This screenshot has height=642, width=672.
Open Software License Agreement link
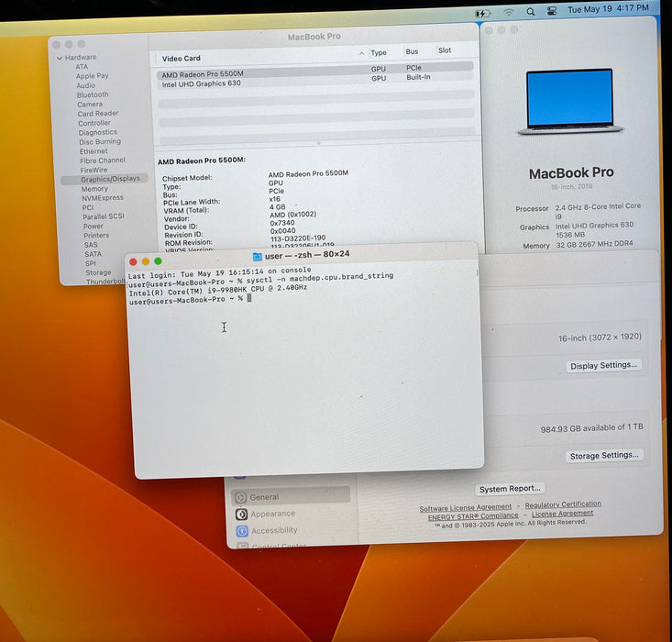(x=465, y=508)
